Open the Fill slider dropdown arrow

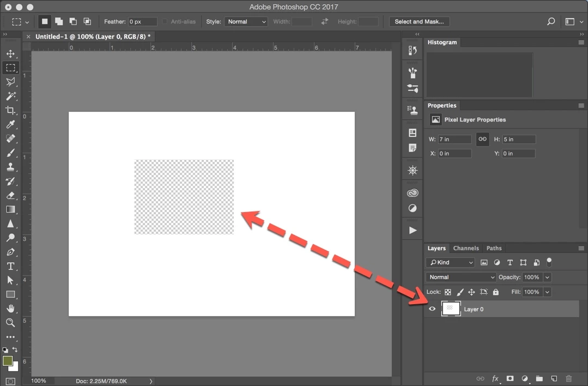547,292
